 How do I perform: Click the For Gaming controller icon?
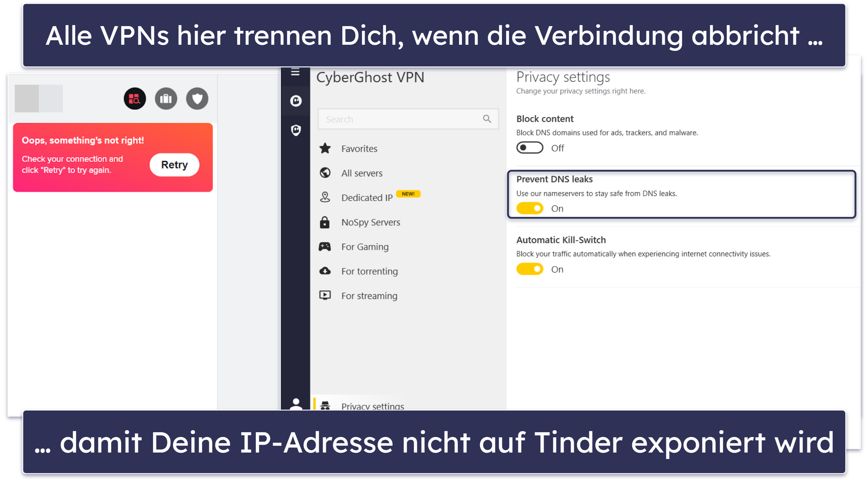pos(327,246)
